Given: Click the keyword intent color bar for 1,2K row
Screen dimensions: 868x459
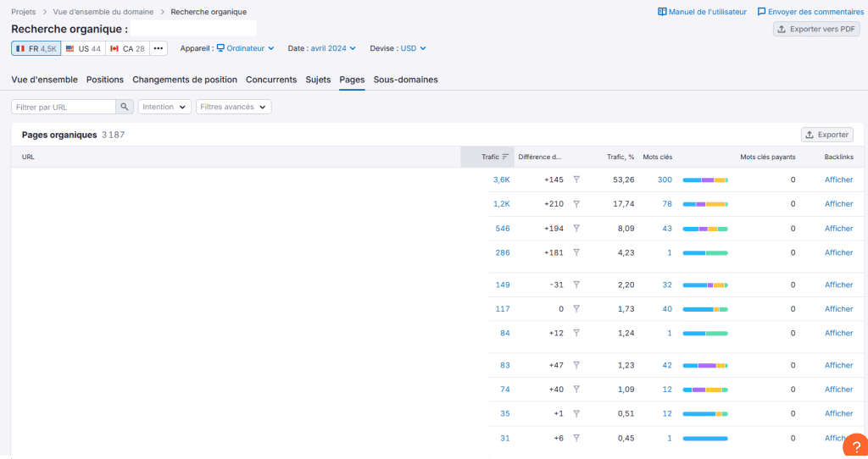Looking at the screenshot, I should click(705, 204).
